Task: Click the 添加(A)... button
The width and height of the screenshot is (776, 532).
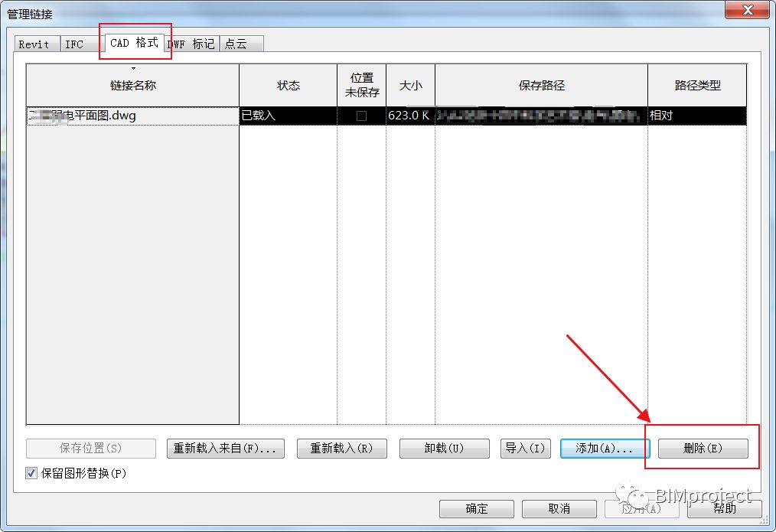Action: point(604,449)
